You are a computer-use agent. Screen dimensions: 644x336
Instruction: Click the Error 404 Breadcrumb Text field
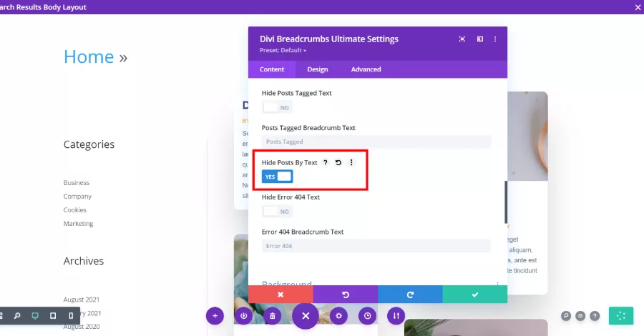pyautogui.click(x=376, y=246)
